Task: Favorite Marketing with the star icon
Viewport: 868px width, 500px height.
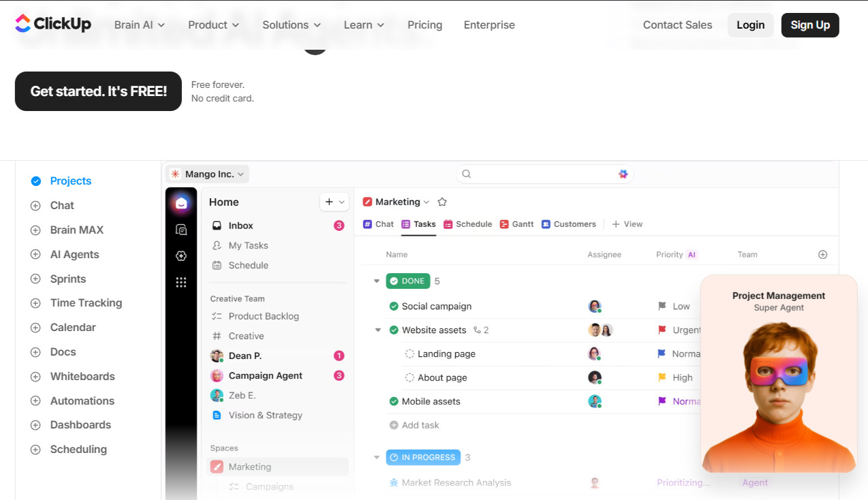Action: click(442, 202)
